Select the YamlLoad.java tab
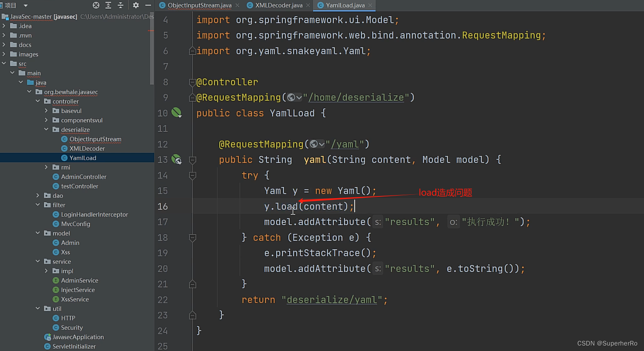The width and height of the screenshot is (644, 351). point(345,5)
